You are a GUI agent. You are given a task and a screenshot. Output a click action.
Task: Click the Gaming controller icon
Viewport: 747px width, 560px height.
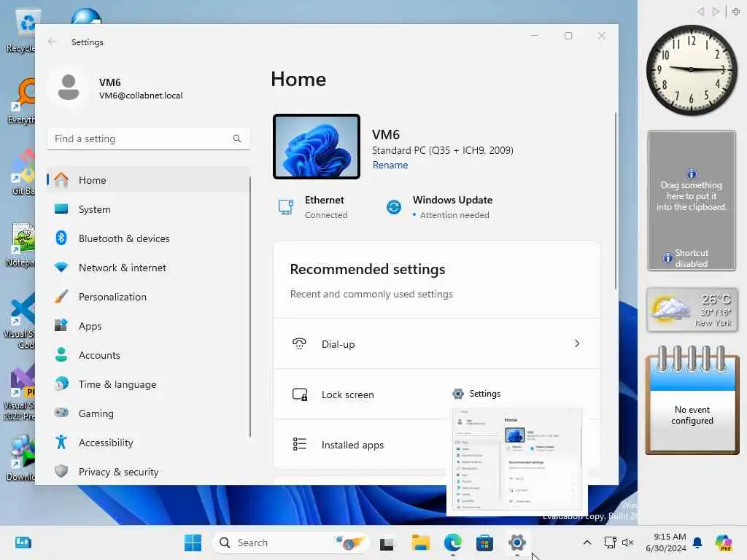pos(61,413)
